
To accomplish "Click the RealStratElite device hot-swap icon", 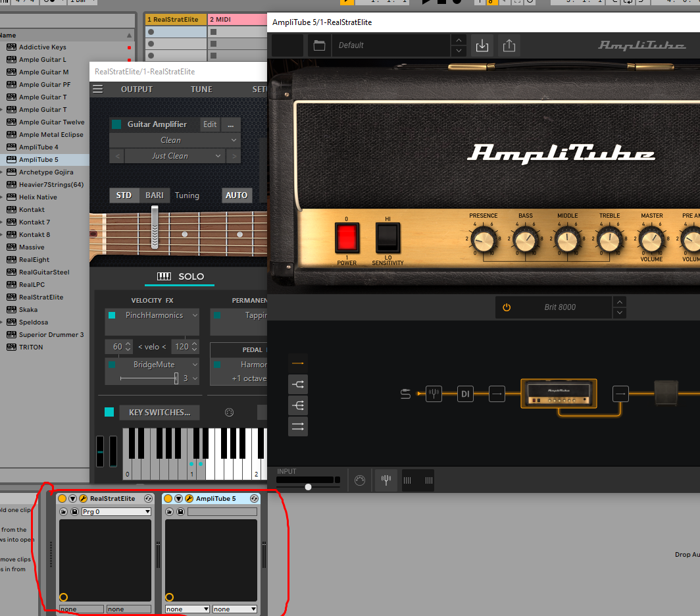I will click(148, 498).
